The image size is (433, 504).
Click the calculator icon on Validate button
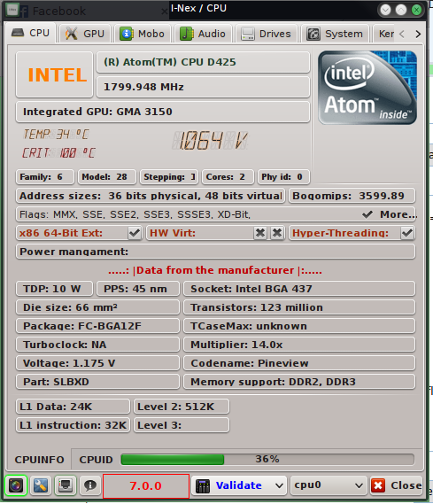tap(203, 485)
